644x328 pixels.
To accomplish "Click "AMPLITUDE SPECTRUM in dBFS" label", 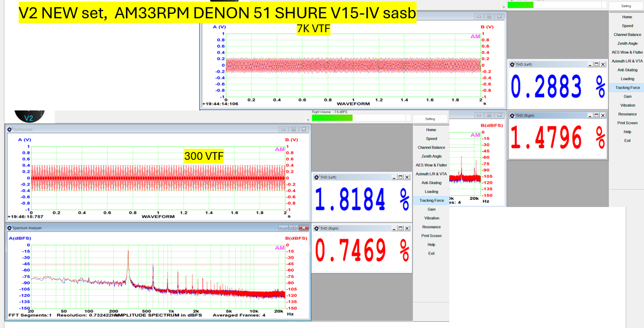I will pyautogui.click(x=158, y=315).
